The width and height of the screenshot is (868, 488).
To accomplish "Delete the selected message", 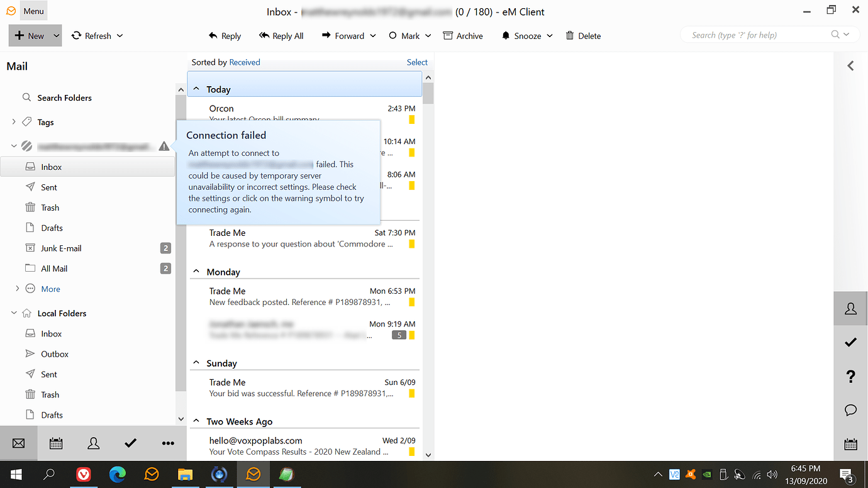I will click(x=582, y=36).
